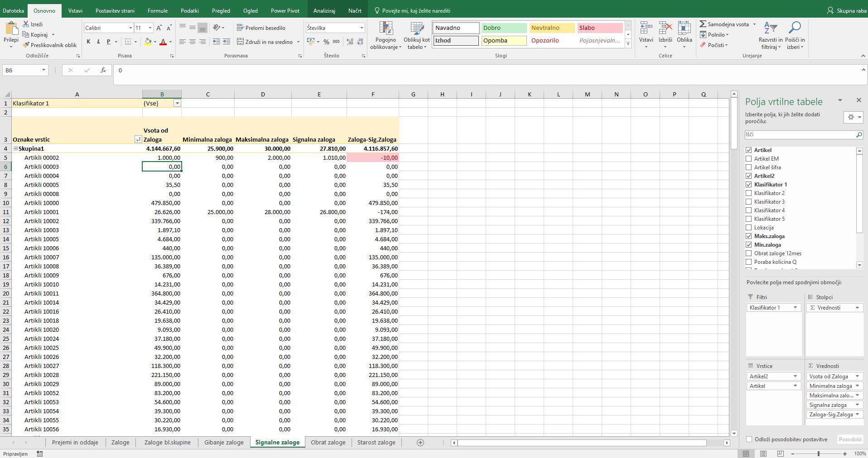Uncheck the Klasifikator 1 field checkbox
Screen dimensions: 868x458
coord(749,185)
